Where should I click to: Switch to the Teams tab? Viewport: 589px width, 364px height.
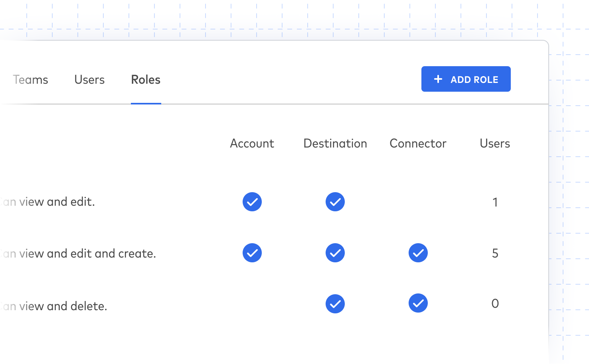point(30,80)
